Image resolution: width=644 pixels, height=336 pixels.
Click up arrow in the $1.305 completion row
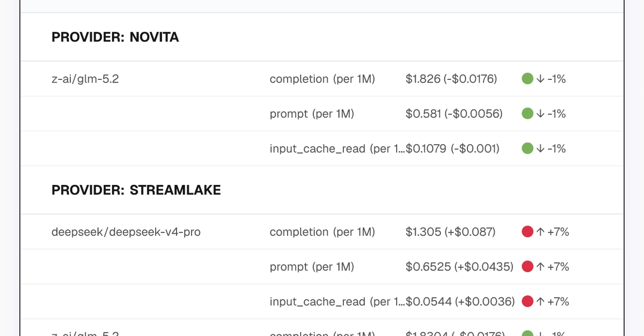tap(540, 232)
